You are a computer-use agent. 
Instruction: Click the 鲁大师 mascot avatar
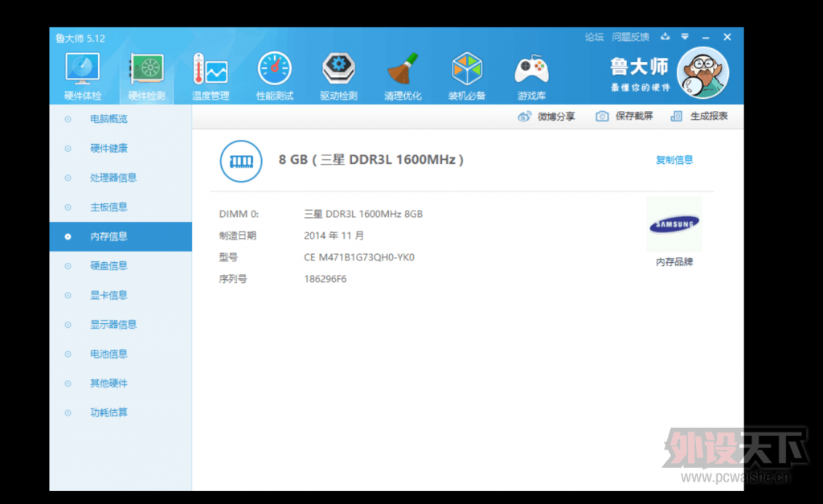[x=702, y=73]
